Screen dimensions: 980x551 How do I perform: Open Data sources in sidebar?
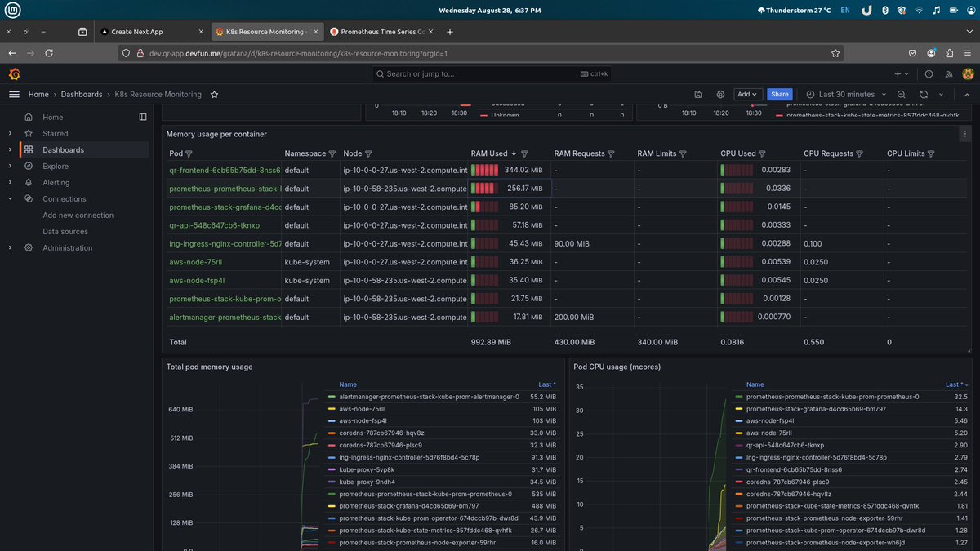coord(65,231)
